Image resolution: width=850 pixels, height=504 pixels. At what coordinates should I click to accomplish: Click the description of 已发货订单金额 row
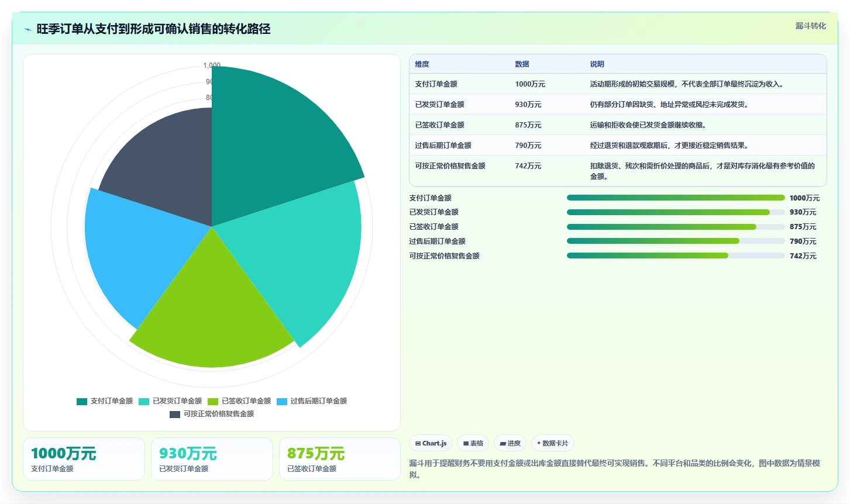tap(669, 105)
